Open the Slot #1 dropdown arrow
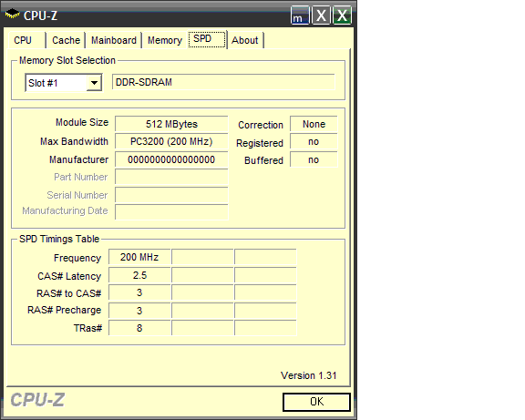Viewport: 525px width, 420px height. click(94, 83)
